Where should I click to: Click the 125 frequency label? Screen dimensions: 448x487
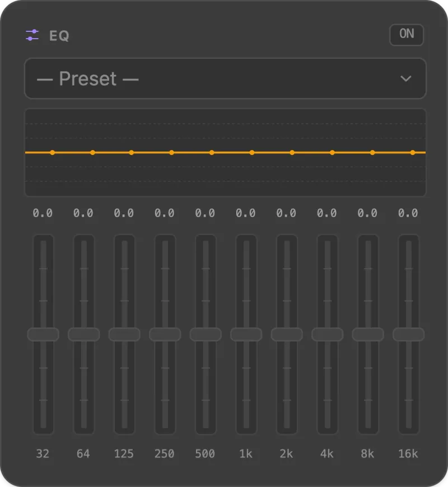(124, 454)
